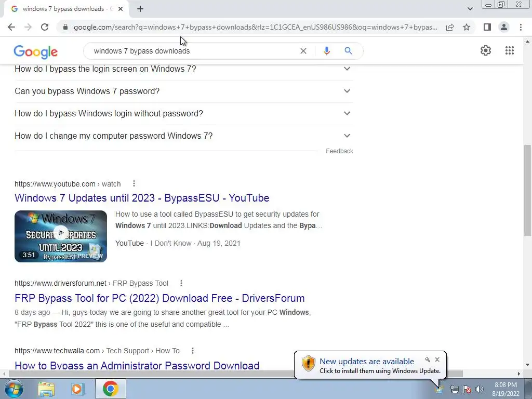Open Windows Explorer from the taskbar
This screenshot has width=532, height=399.
click(x=46, y=389)
